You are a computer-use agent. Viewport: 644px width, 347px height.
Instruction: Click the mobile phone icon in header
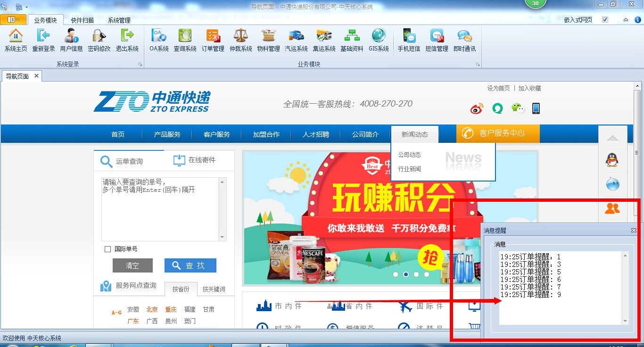point(536,108)
